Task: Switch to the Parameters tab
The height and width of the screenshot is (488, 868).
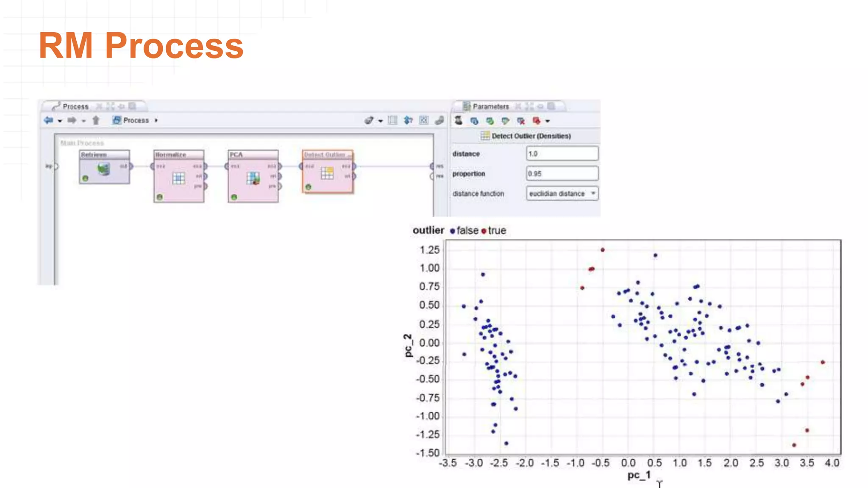Action: [x=490, y=106]
